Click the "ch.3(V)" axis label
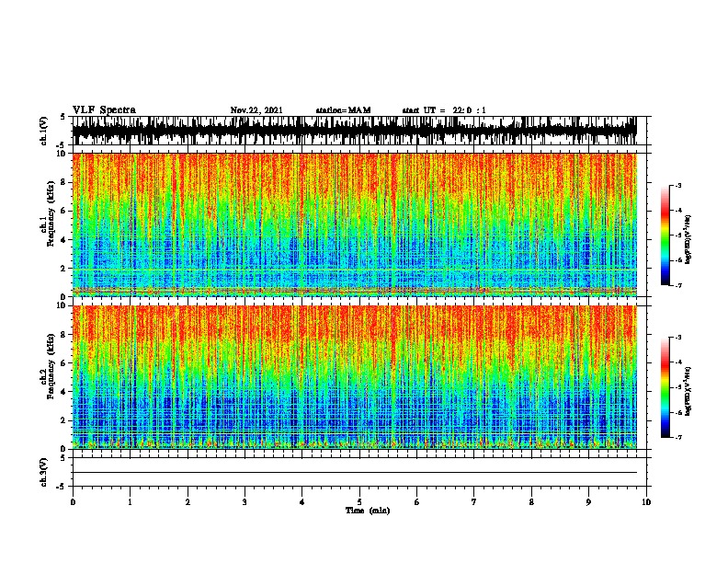The height and width of the screenshot is (563, 728). tap(44, 472)
